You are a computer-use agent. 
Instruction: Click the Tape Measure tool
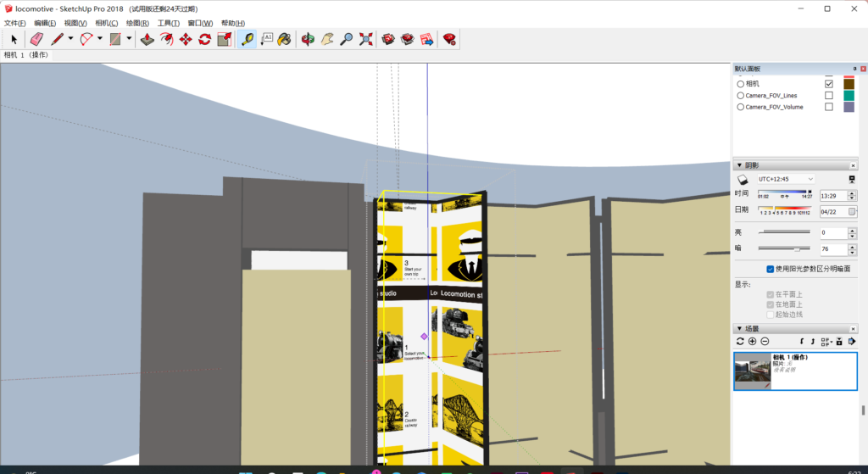[x=247, y=39]
